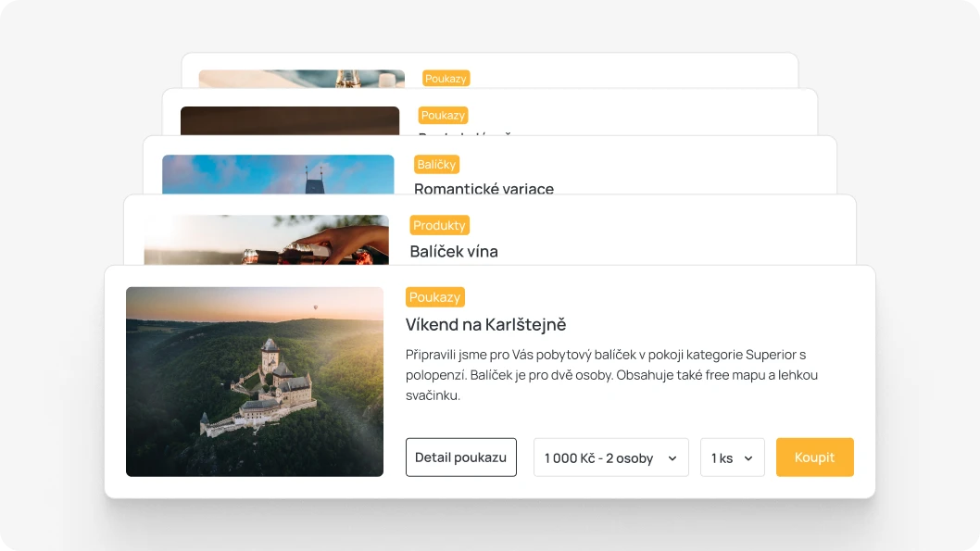Click the Poukazy tag on the topmost card
980x551 pixels.
tap(446, 79)
